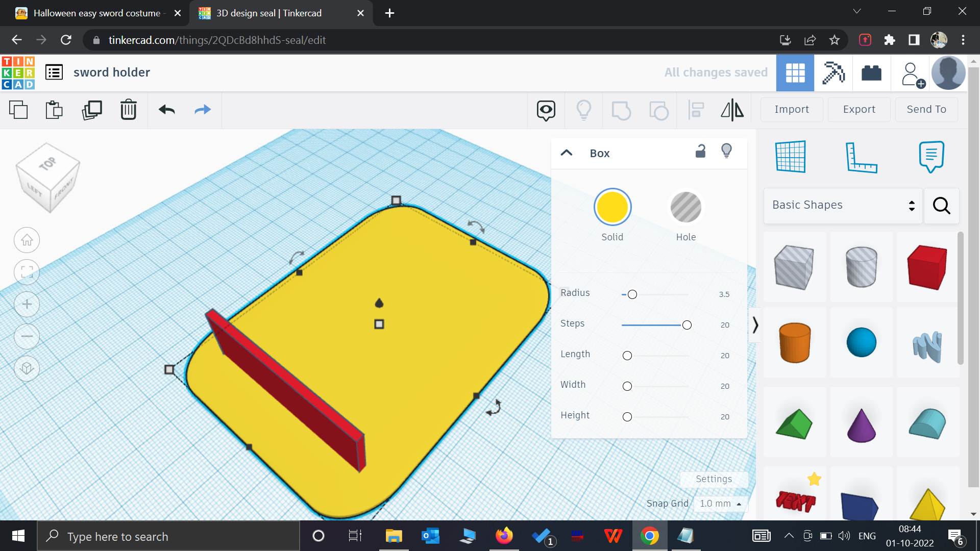This screenshot has height=551, width=980.
Task: Switch to Halloween easy sword costume tab
Action: point(97,13)
